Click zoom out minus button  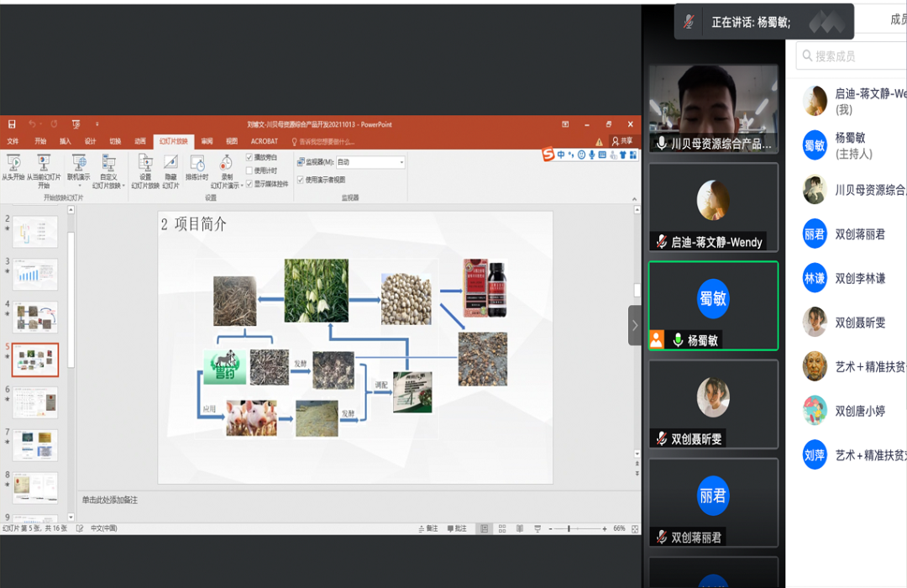coord(550,528)
